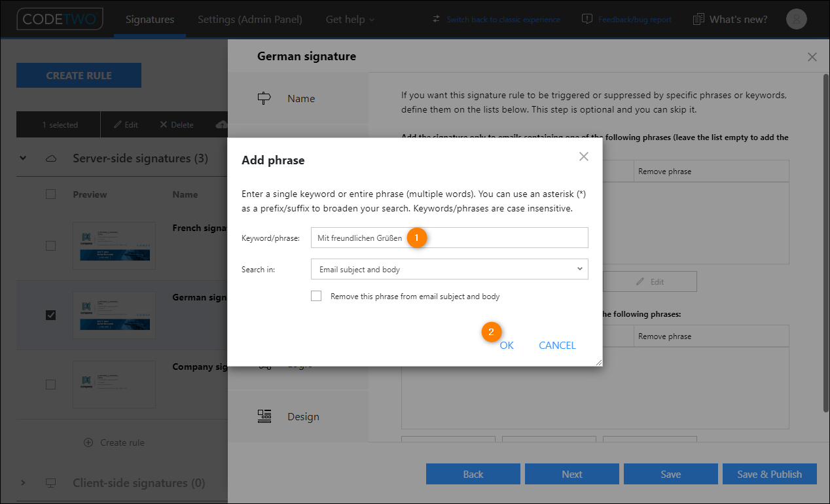
Task: Click the Add phrase dialog resize grip
Action: click(x=598, y=362)
